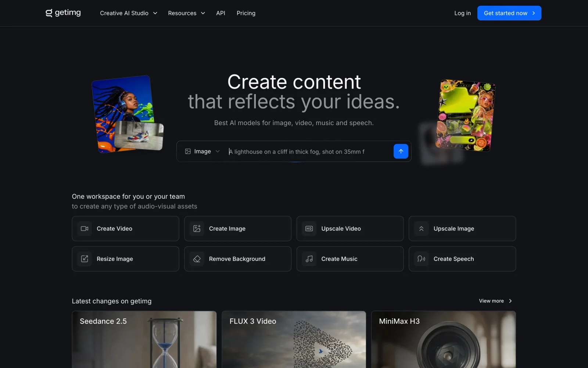Click the View more link

[x=495, y=301]
